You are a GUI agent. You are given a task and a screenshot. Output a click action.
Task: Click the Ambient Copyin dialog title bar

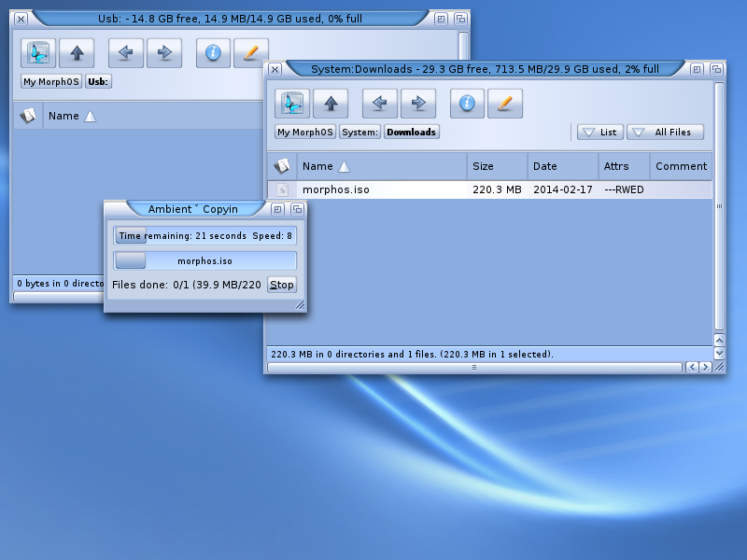[x=193, y=209]
